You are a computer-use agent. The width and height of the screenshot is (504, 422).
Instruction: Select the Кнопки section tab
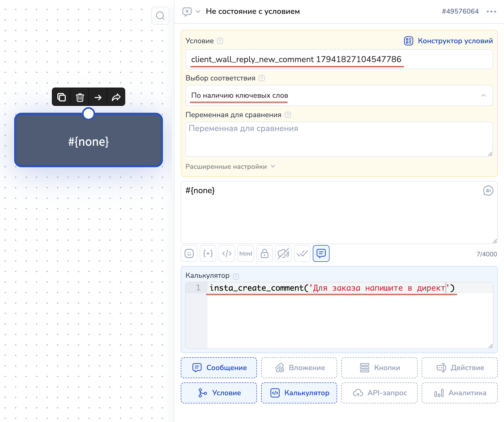pos(379,368)
